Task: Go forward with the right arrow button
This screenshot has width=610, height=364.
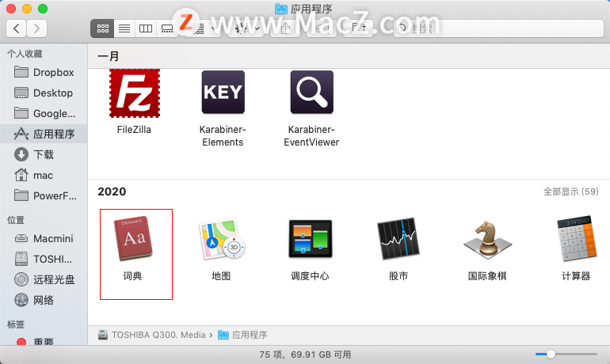Action: coord(37,28)
